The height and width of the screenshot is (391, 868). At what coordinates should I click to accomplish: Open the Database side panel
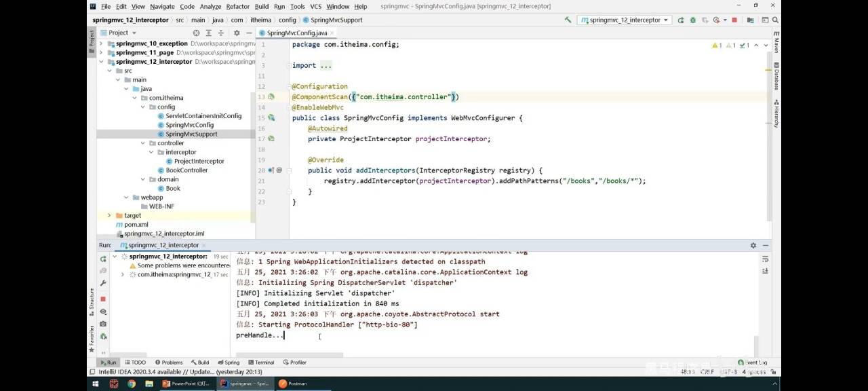click(776, 76)
